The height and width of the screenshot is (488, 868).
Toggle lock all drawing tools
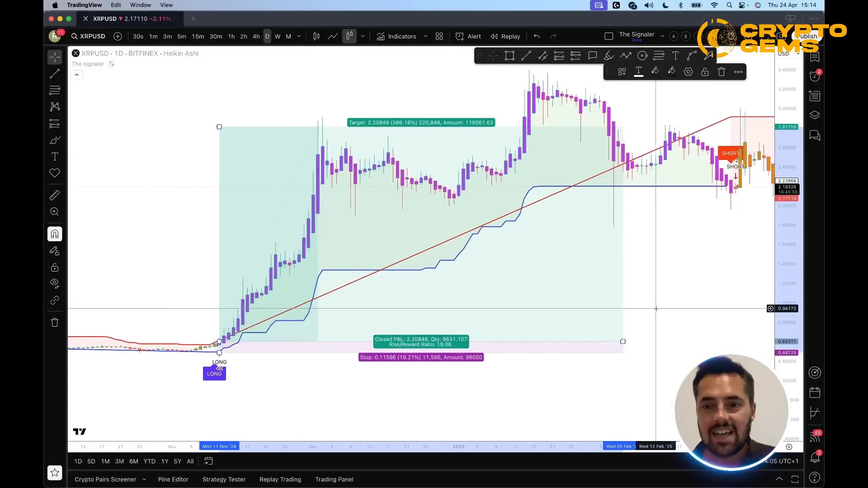55,267
